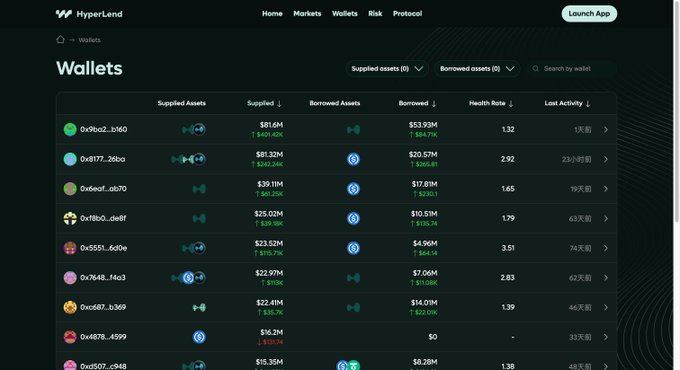Click borrowed USDC icon for 0x6eaf...ab70
Screen dimensions: 680x370
pos(353,189)
